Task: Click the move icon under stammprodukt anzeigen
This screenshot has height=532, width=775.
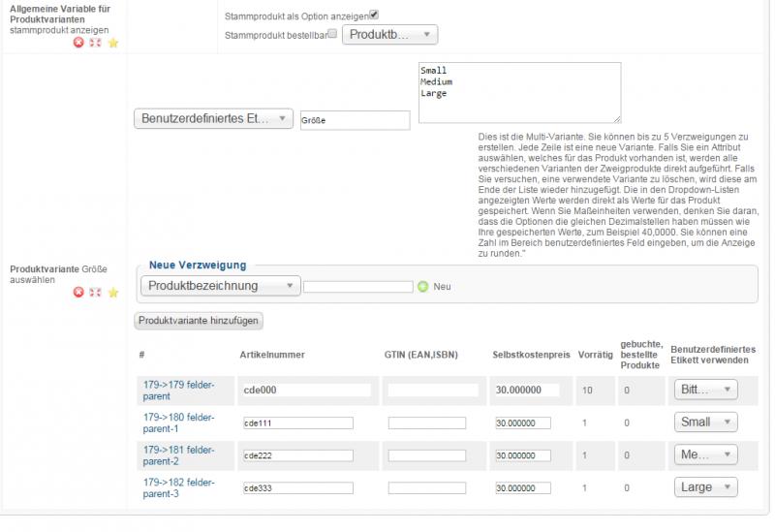Action: (95, 43)
